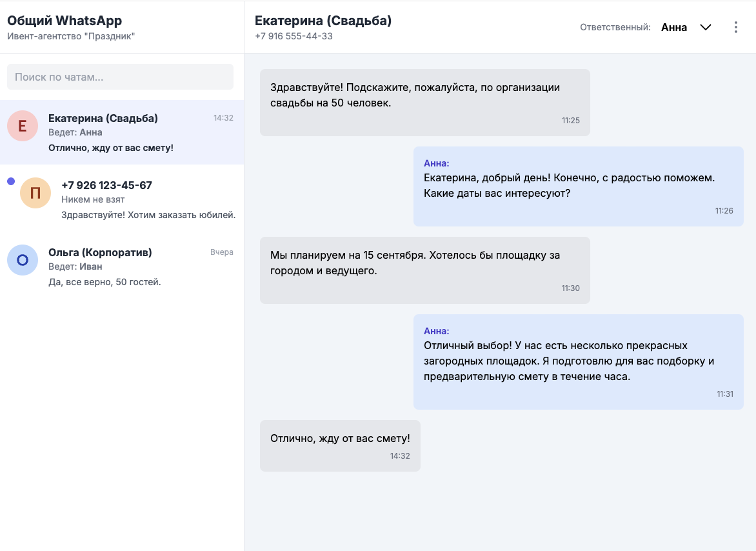Click the Екатерина (Свадьба) chat header title

tap(323, 21)
